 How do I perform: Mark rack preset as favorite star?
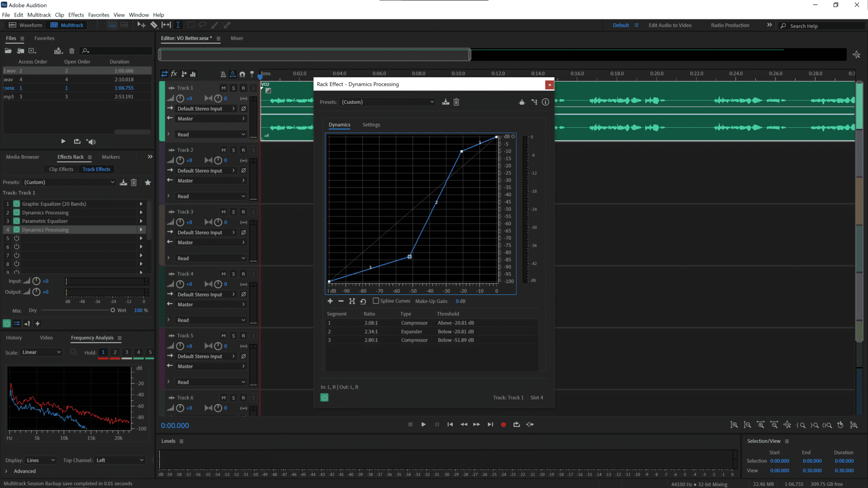(148, 182)
